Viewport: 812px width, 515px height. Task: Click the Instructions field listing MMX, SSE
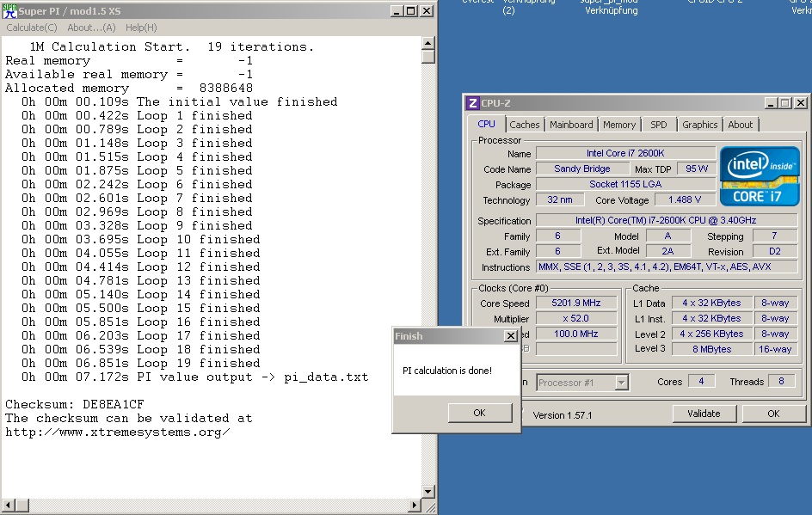pyautogui.click(x=666, y=267)
